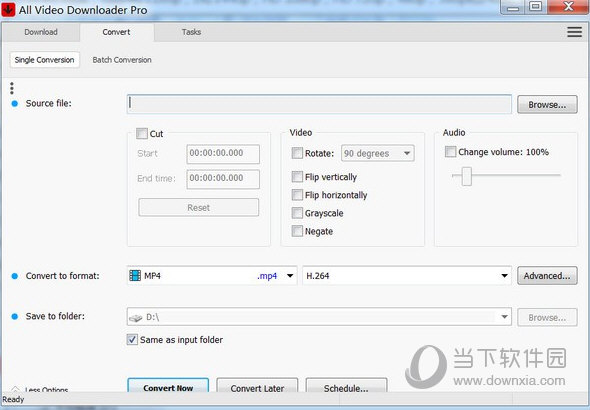Enable Flip vertically

(297, 177)
